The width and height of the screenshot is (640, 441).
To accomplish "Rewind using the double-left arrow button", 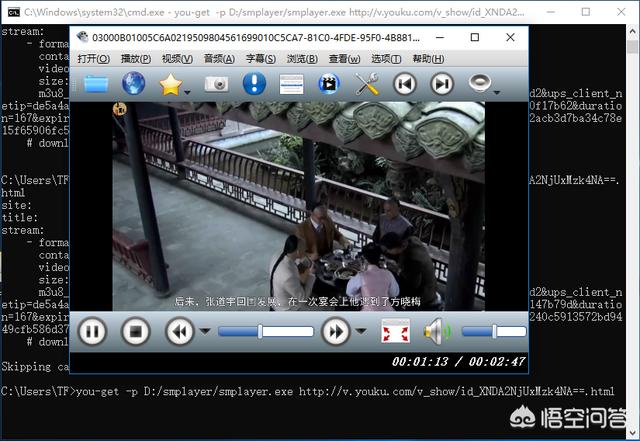I will point(180,332).
